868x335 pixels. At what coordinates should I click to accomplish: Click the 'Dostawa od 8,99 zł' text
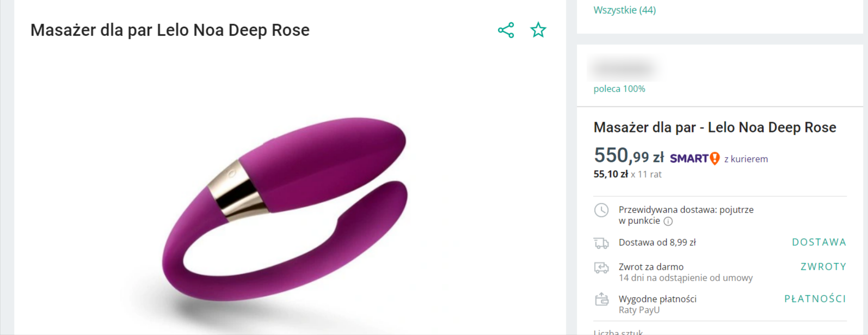(x=657, y=242)
